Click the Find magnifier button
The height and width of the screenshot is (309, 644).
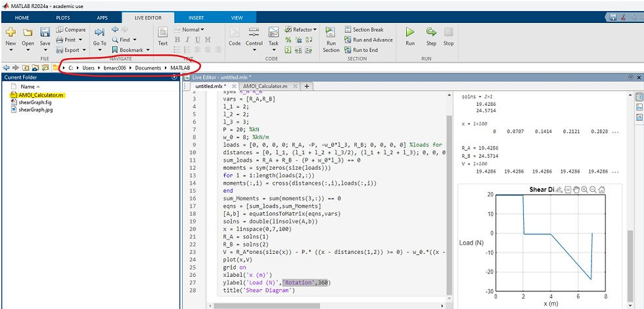121,40
